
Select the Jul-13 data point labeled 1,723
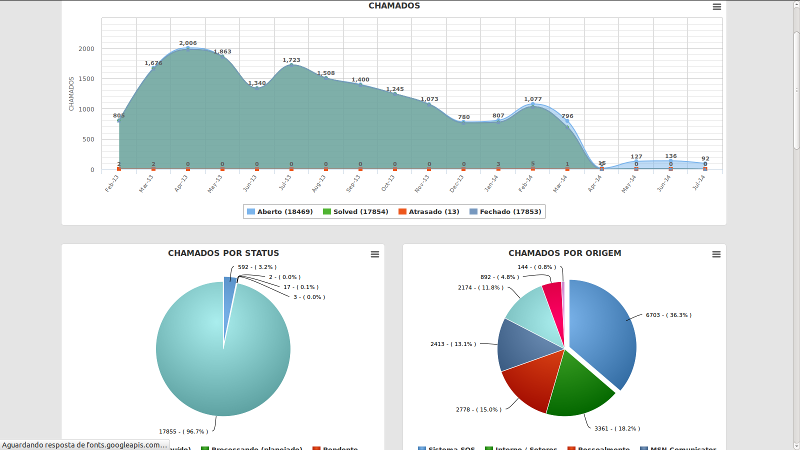click(291, 65)
